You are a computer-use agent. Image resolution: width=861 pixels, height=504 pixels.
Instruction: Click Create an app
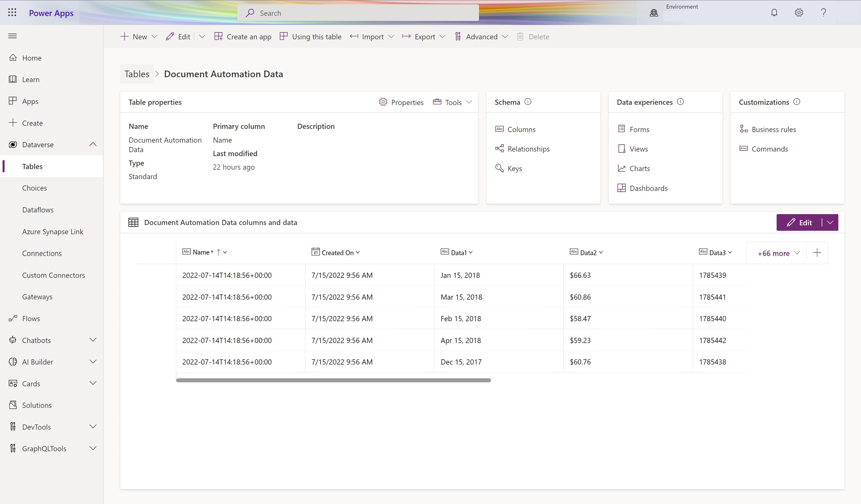click(243, 36)
